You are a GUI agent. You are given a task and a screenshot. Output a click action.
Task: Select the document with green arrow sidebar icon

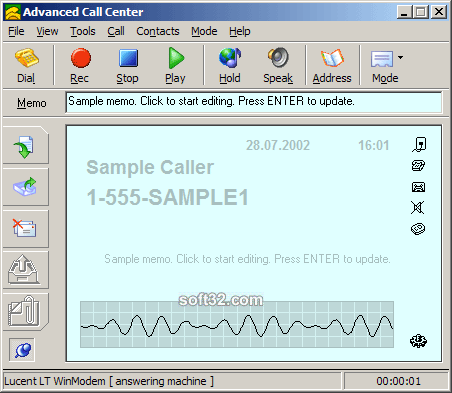24,147
